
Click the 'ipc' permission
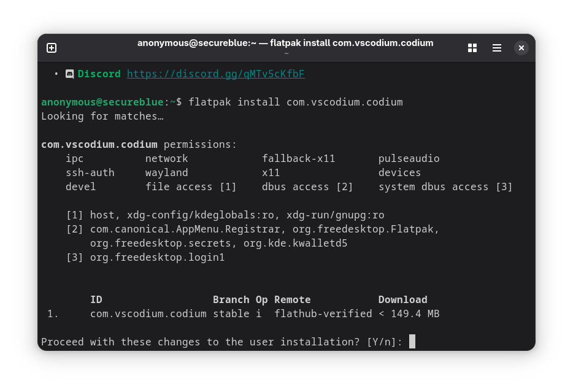75,158
